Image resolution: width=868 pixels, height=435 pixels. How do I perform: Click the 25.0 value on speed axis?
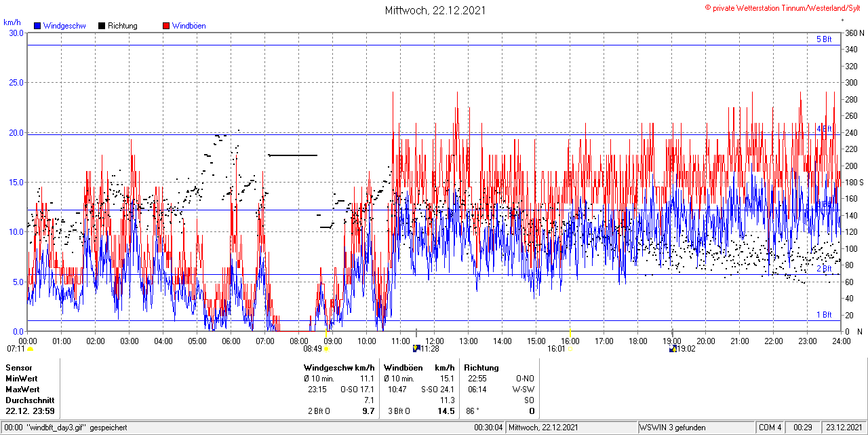(16, 82)
